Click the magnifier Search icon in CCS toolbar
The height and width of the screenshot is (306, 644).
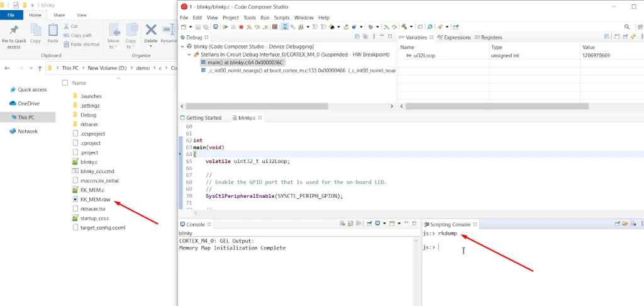[627, 26]
